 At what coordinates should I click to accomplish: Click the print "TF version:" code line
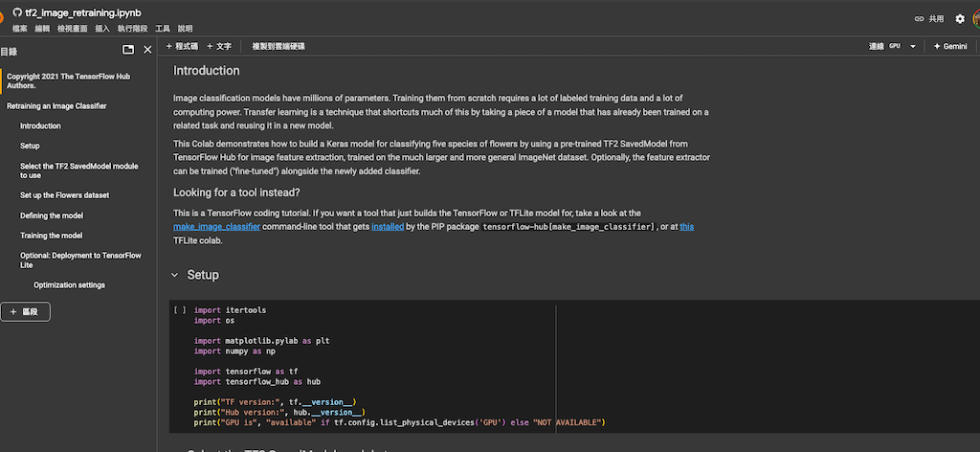275,402
